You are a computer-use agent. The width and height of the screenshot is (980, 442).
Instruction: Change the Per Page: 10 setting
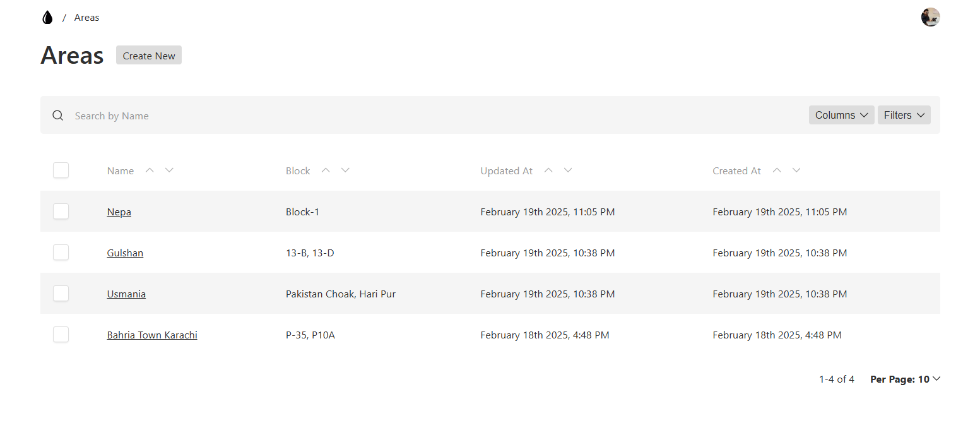coord(905,379)
